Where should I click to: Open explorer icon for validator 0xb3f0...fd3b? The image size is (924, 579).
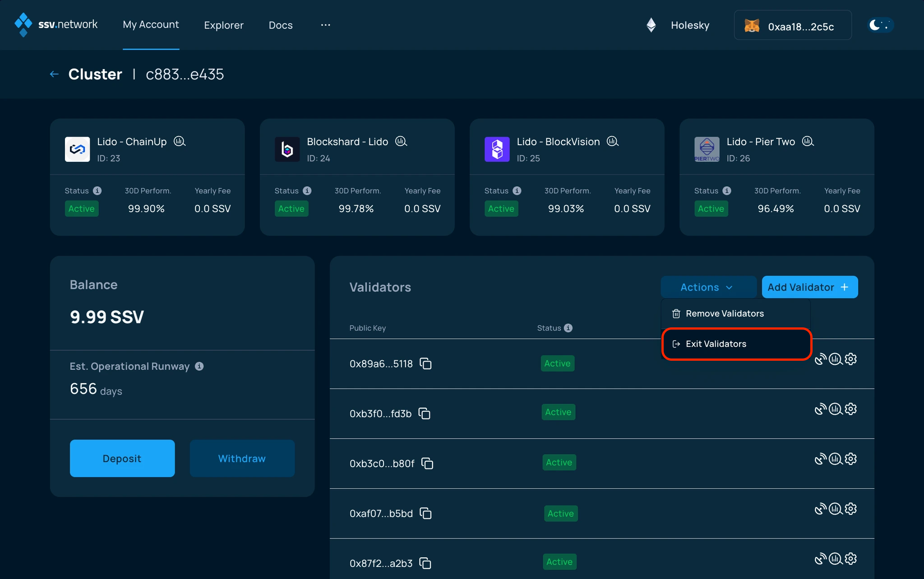tap(836, 409)
